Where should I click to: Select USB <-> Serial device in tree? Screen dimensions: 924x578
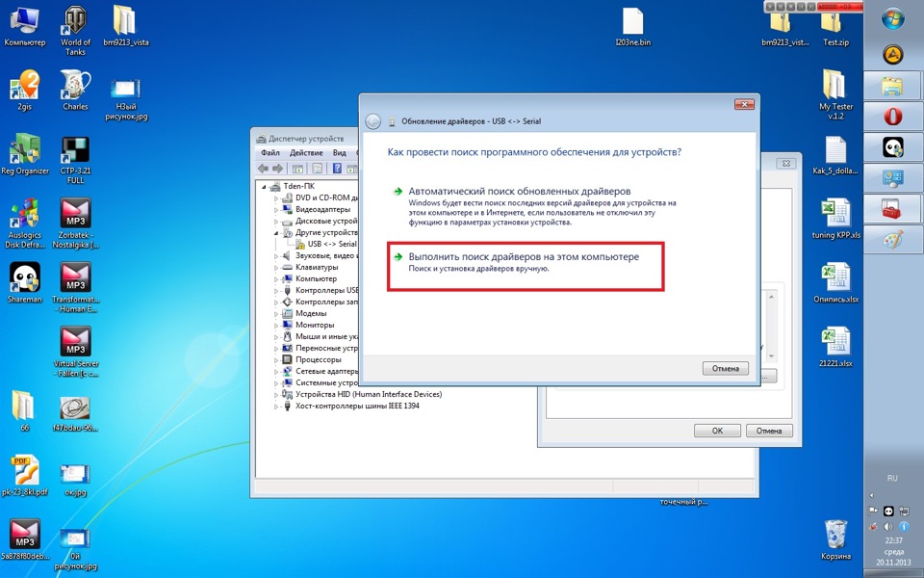pos(332,244)
